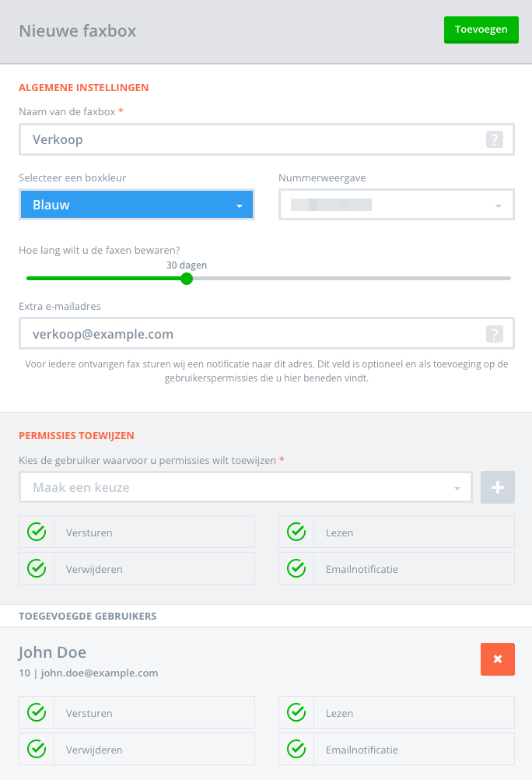Open the Blauw box color dropdown
The image size is (532, 780).
tap(137, 206)
